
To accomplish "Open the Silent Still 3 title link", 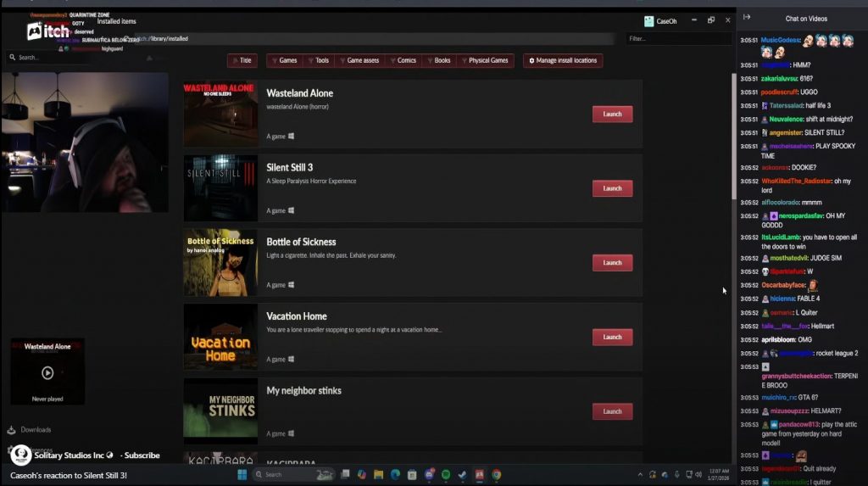I will click(290, 167).
